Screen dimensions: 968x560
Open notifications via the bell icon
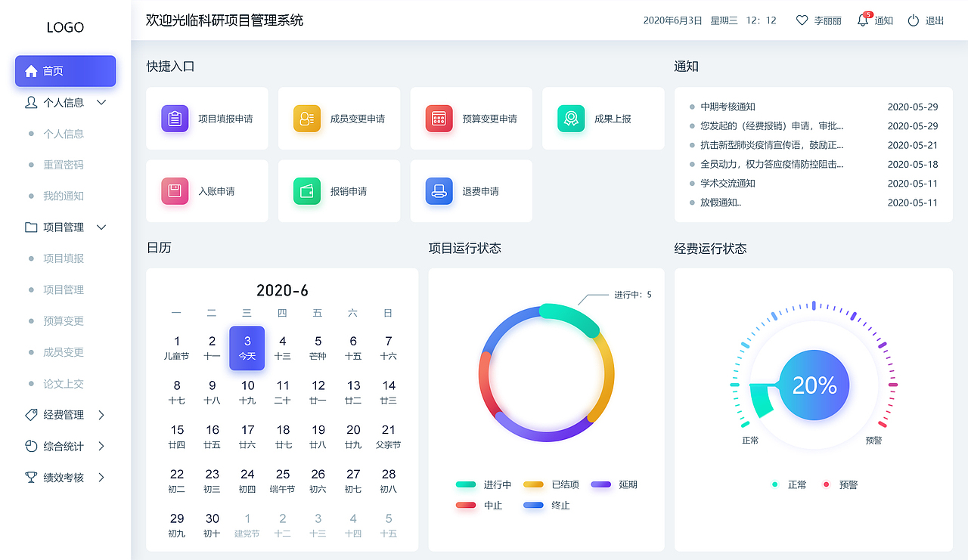863,20
